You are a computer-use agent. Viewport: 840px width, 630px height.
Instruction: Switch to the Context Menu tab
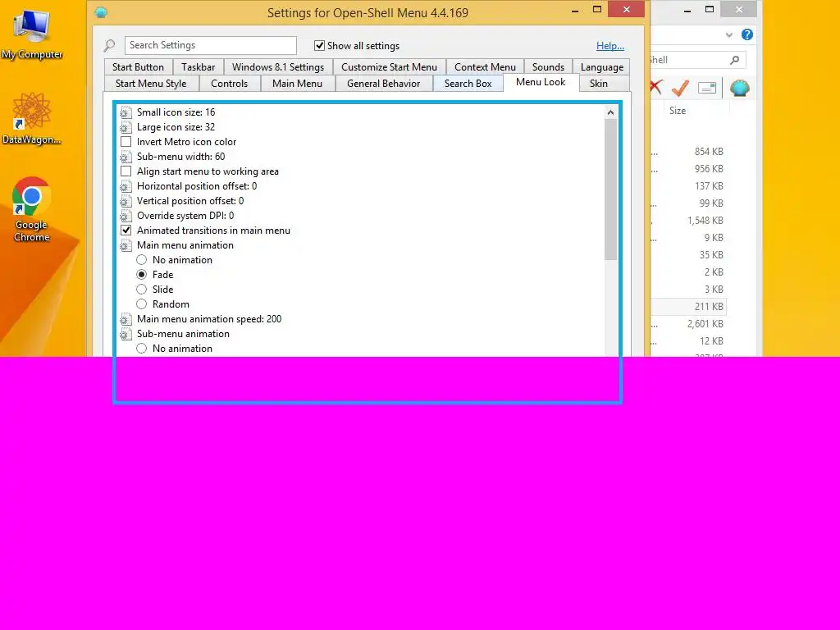click(x=486, y=67)
